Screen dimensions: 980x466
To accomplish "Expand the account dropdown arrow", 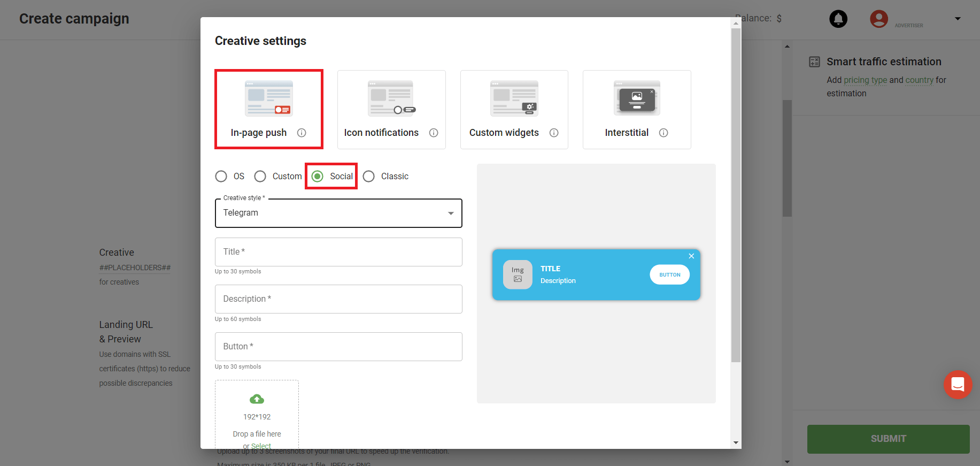I will click(958, 19).
